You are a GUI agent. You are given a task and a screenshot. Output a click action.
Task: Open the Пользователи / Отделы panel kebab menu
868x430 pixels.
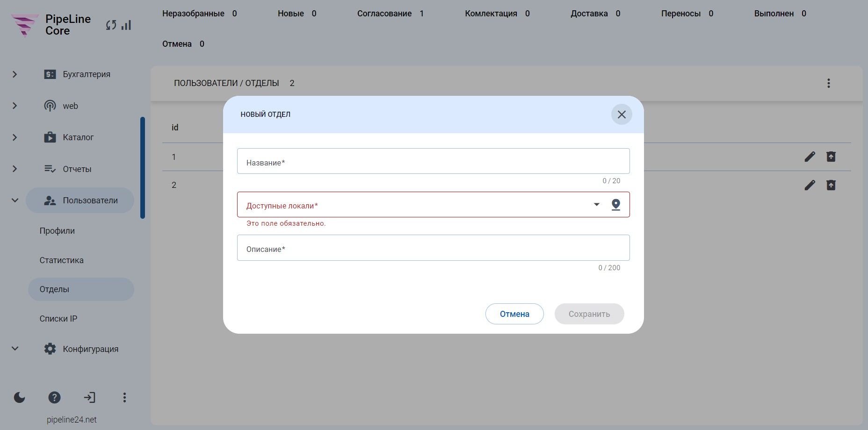829,83
